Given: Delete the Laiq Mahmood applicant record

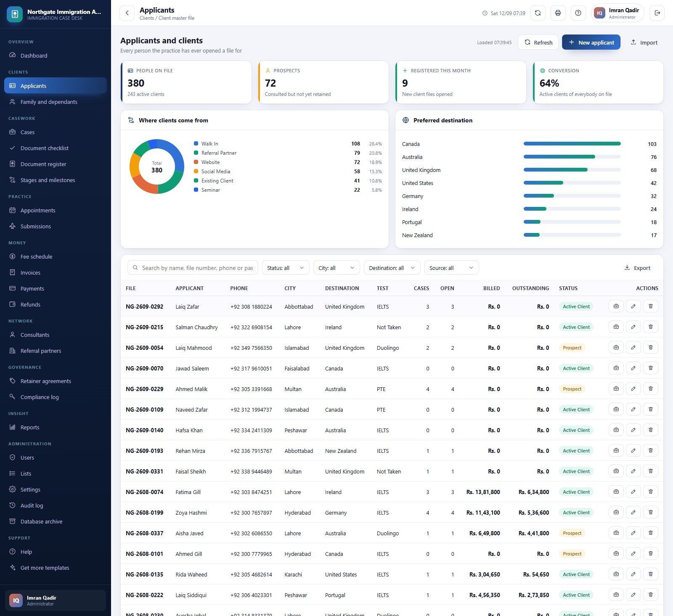Looking at the screenshot, I should pyautogui.click(x=650, y=347).
